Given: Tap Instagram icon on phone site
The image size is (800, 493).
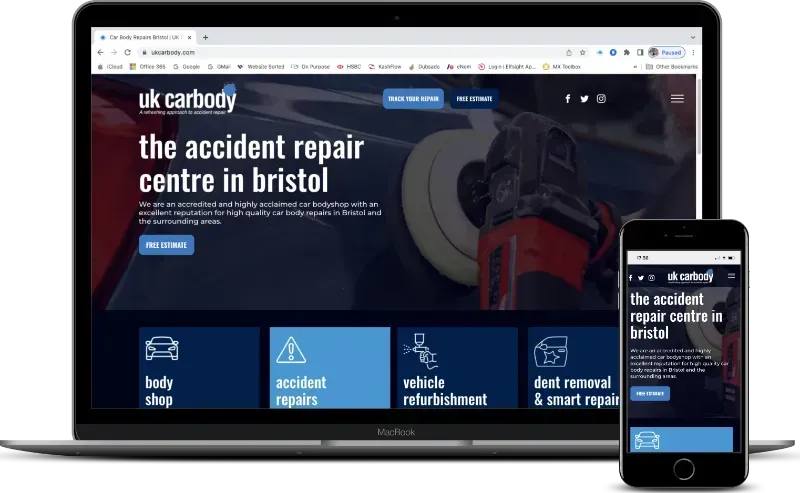Looking at the screenshot, I should 652,278.
